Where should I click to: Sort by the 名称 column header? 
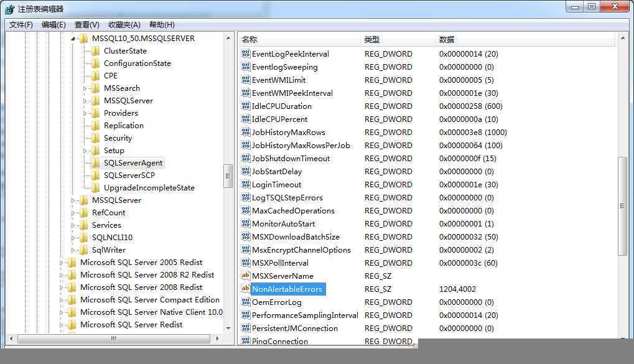299,40
